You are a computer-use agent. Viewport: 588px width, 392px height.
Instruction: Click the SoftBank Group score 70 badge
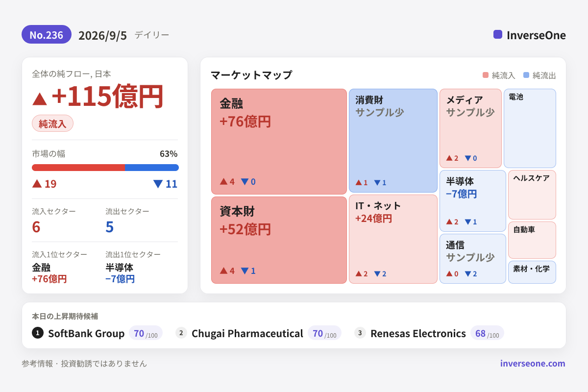(146, 333)
